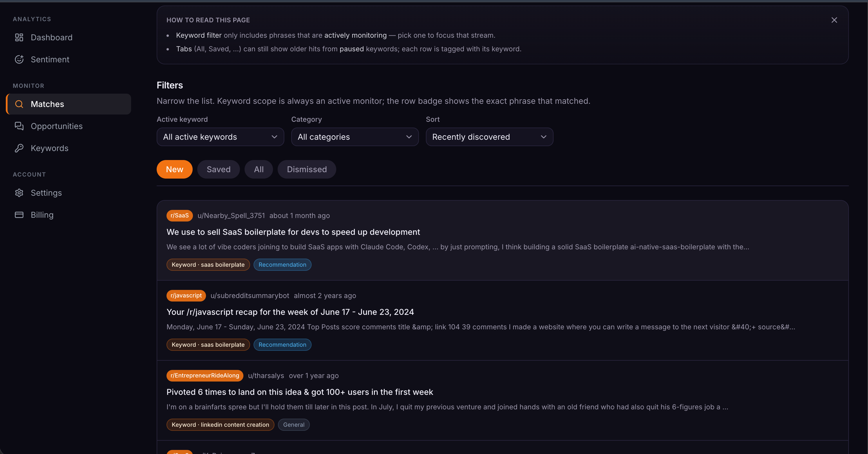Screen dimensions: 868x454
Task: Select the New tab
Action: point(175,169)
